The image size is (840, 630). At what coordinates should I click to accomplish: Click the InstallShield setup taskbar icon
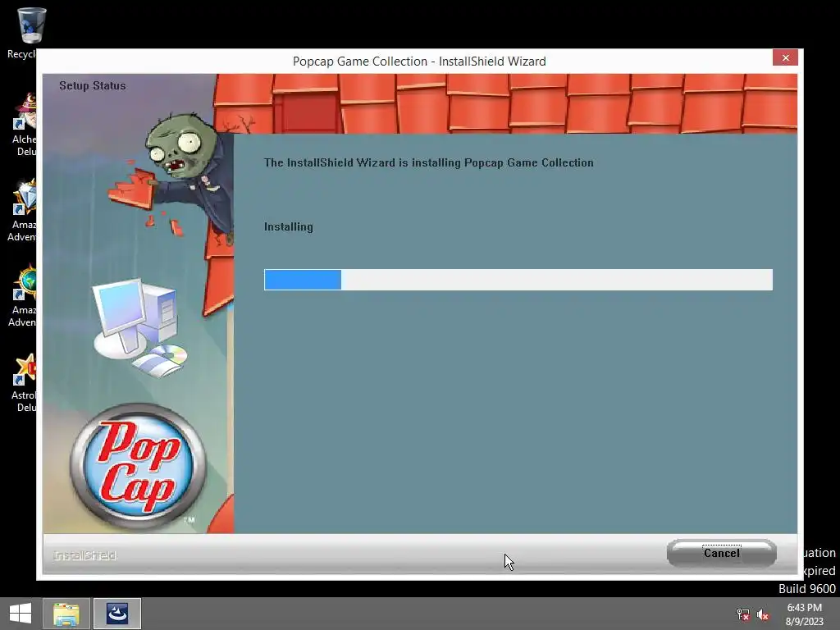tap(117, 614)
